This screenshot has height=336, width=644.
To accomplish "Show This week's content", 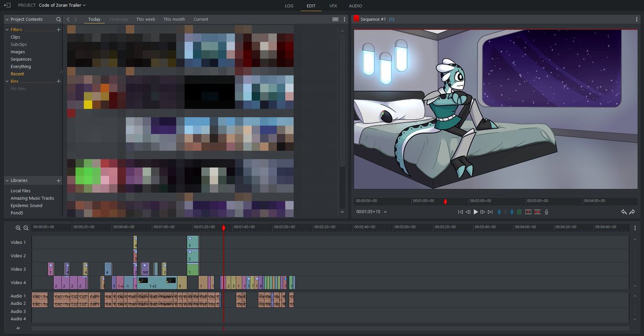I will pyautogui.click(x=145, y=19).
